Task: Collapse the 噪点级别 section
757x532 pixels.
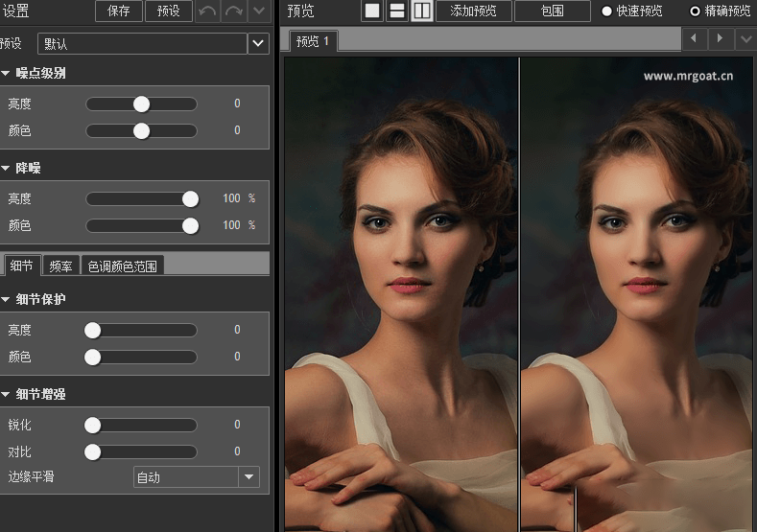Action: point(7,74)
